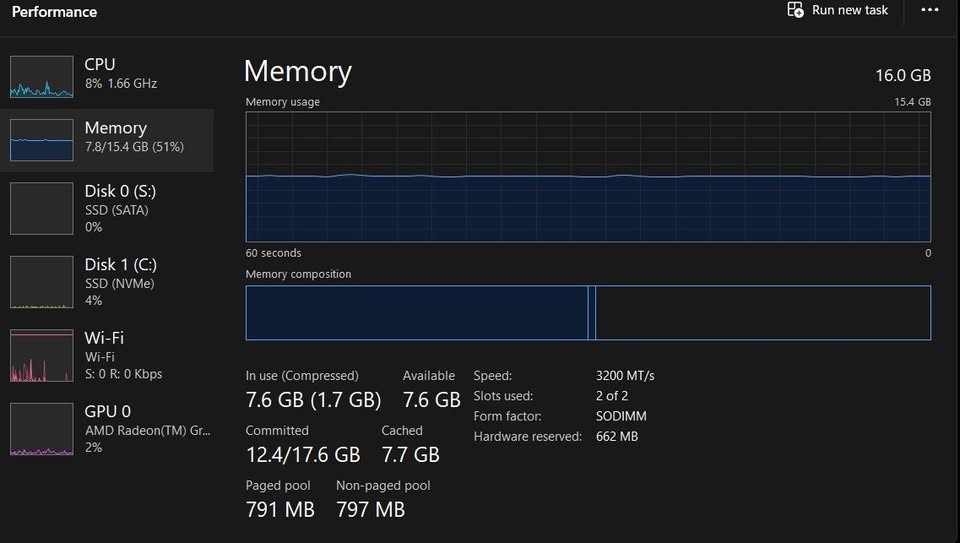The width and height of the screenshot is (960, 543).
Task: Click the 662 MB hardware reserved value
Action: 617,436
